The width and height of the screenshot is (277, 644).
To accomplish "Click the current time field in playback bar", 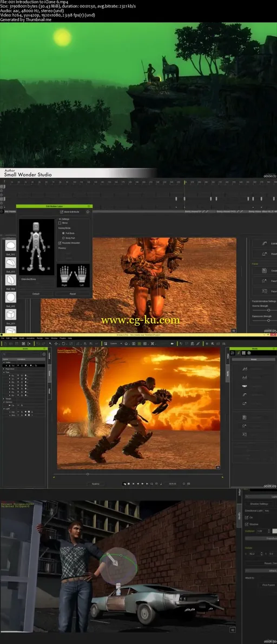I will coord(173,484).
